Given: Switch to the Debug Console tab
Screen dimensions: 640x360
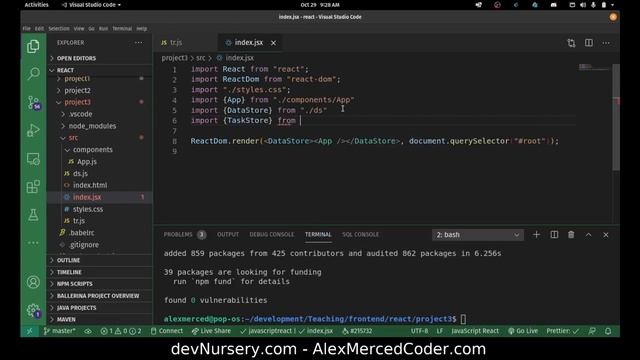Looking at the screenshot, I should pos(271,235).
